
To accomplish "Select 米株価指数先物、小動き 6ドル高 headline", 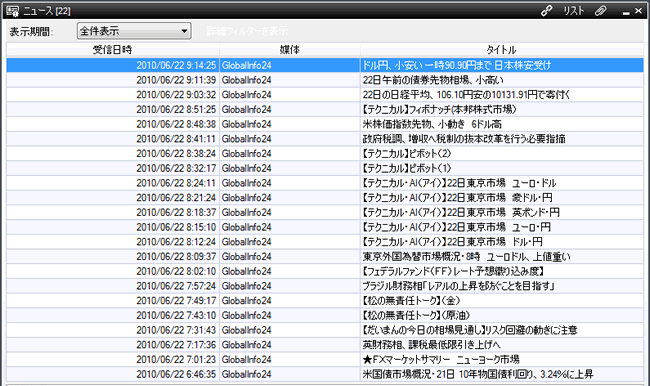I will tap(432, 124).
